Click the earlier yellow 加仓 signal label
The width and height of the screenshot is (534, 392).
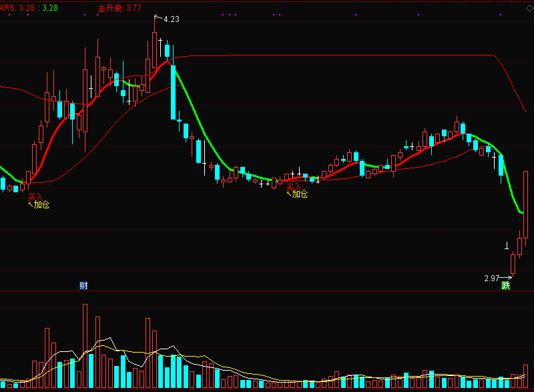click(x=41, y=205)
